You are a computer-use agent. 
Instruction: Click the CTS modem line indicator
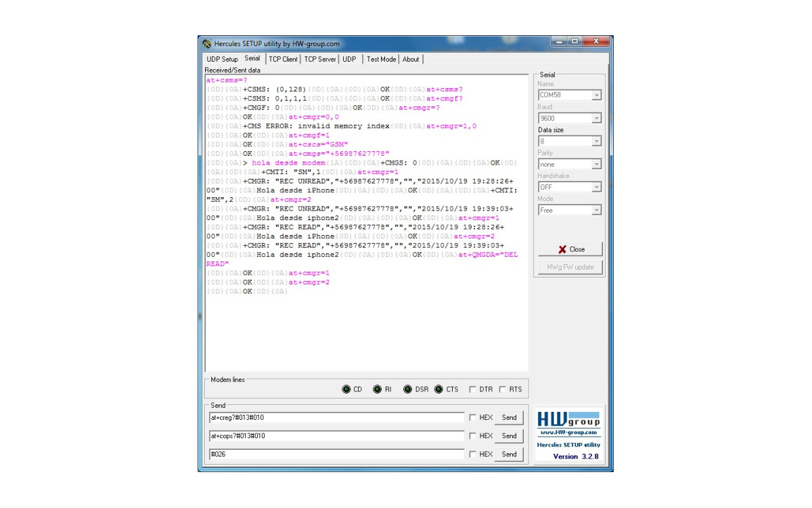[438, 389]
